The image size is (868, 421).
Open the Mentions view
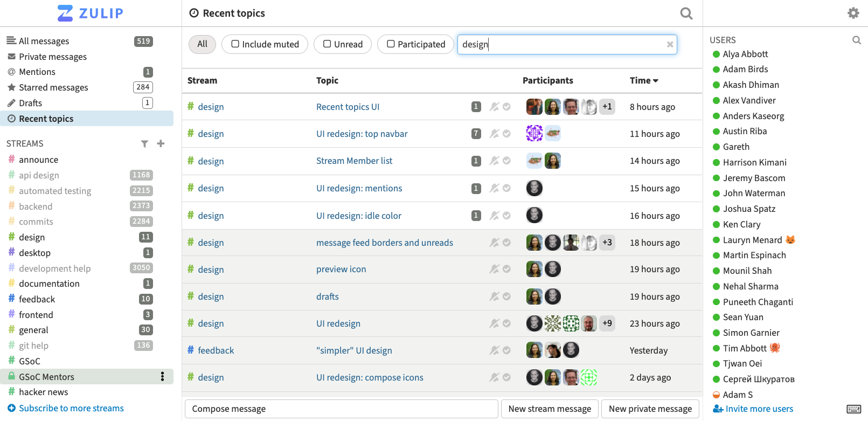pos(37,72)
